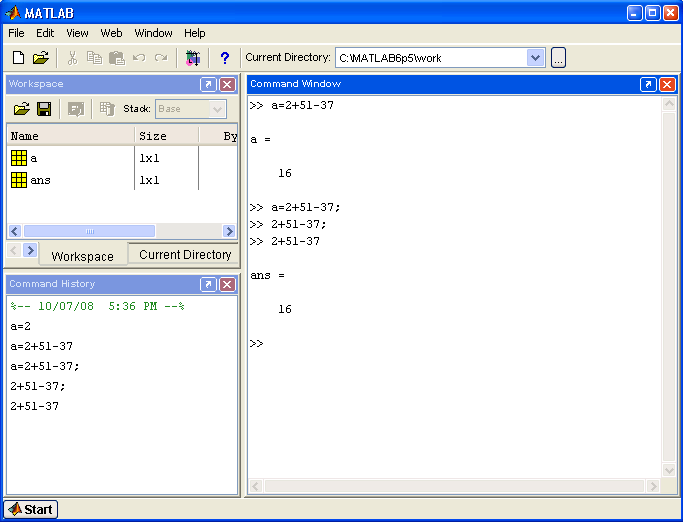Image resolution: width=683 pixels, height=522 pixels.
Task: Open the Window menu
Action: click(153, 33)
